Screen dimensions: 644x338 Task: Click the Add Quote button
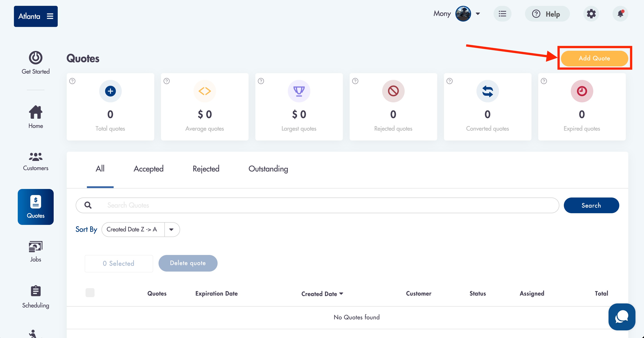point(594,58)
